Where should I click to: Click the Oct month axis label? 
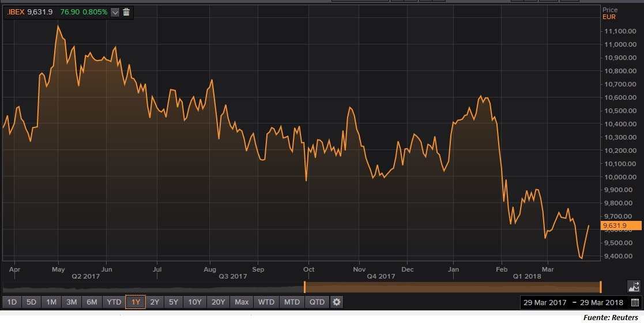coord(308,269)
